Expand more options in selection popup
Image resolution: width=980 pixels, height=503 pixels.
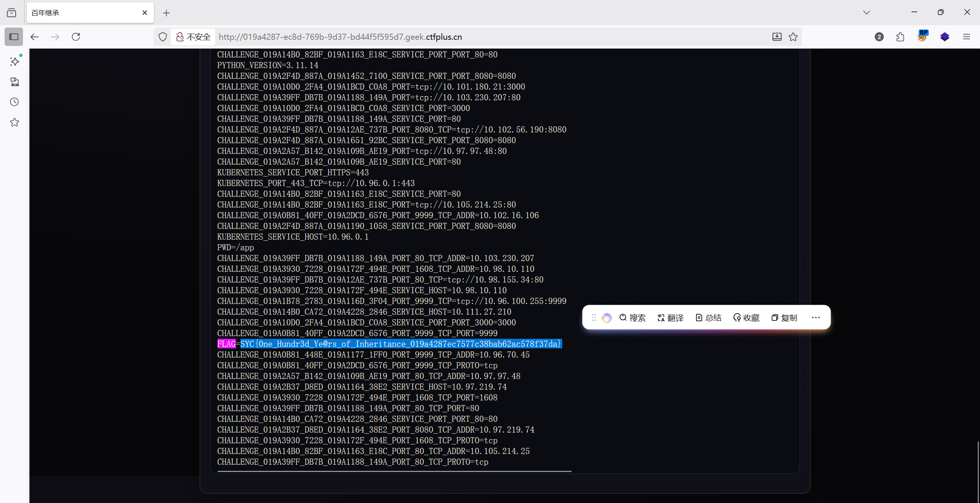(816, 317)
